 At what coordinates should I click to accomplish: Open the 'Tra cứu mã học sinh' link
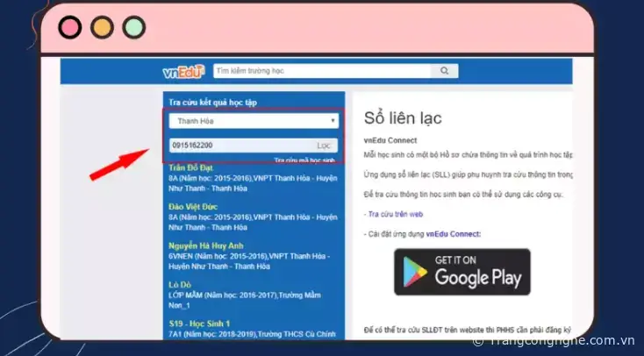coord(304,160)
